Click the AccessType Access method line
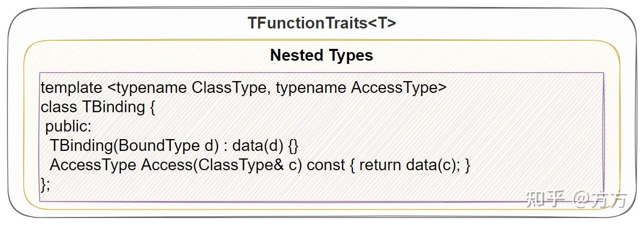644x225 pixels. click(260, 165)
